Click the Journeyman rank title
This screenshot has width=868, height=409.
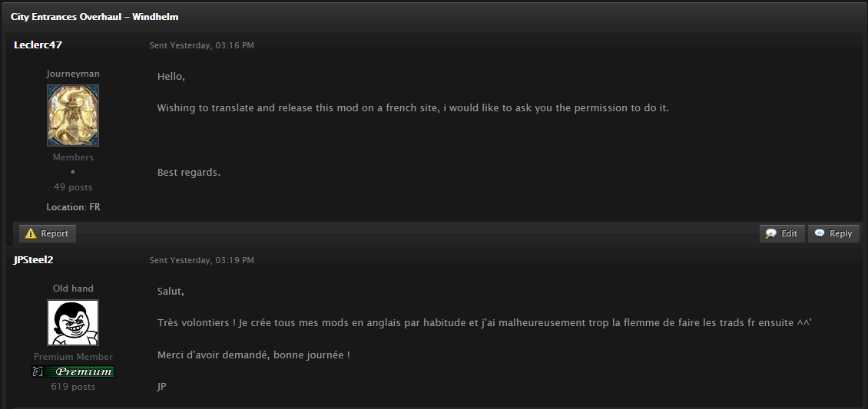click(x=73, y=74)
